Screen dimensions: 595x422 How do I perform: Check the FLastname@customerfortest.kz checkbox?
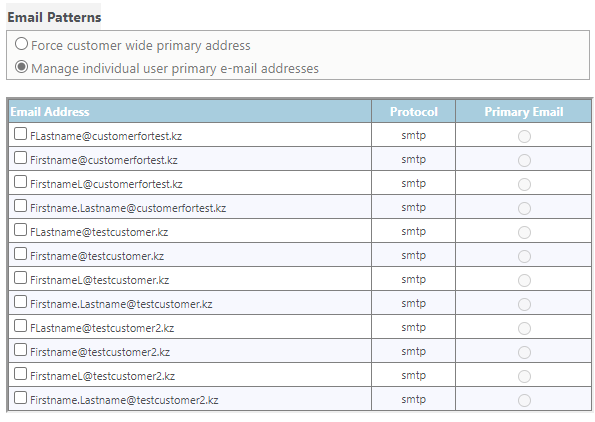click(x=20, y=134)
